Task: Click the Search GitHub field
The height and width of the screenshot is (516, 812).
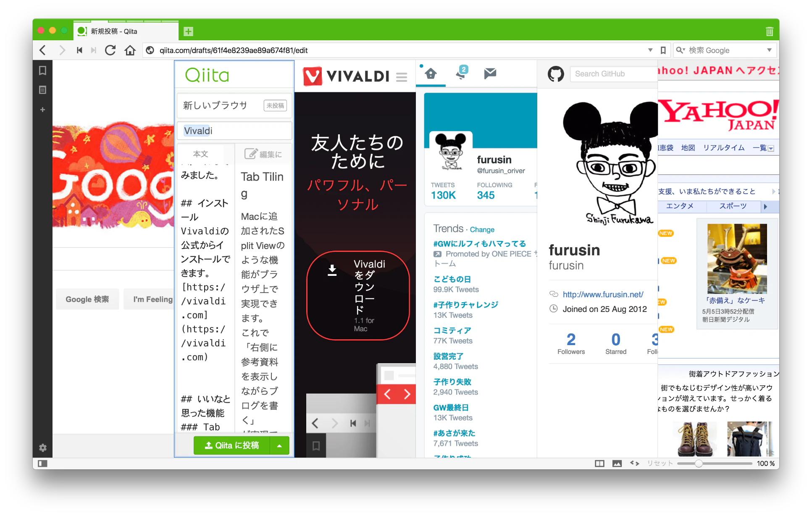Action: coord(613,74)
